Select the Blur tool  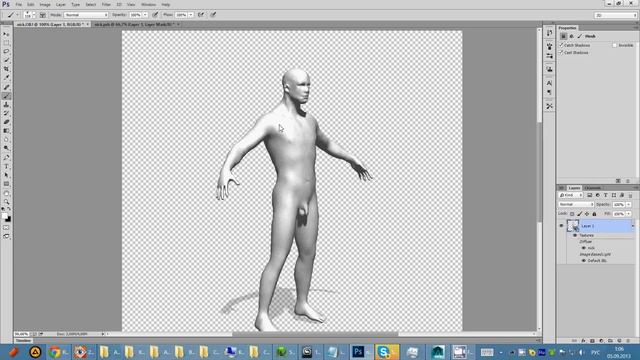(x=6, y=140)
